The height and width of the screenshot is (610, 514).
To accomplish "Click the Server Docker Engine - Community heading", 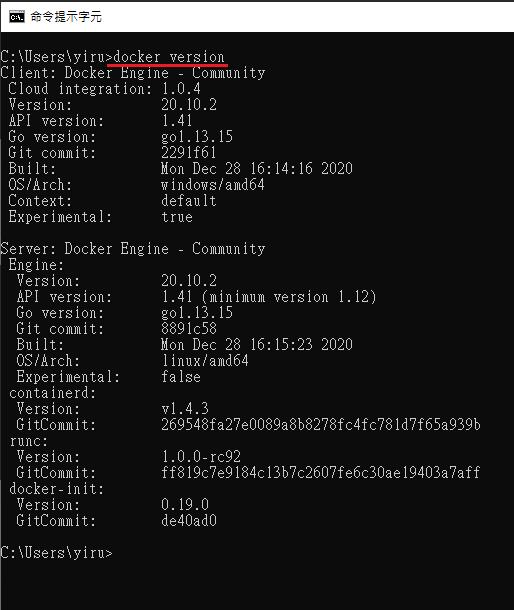I will click(x=133, y=249).
